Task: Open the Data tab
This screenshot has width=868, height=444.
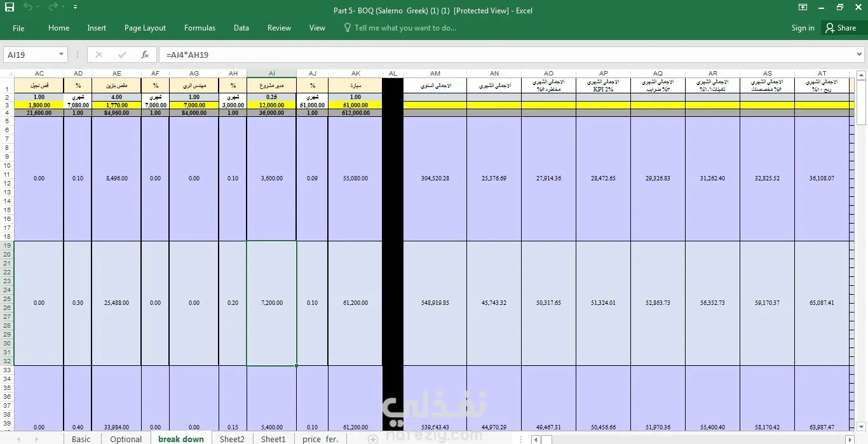Action: 241,28
